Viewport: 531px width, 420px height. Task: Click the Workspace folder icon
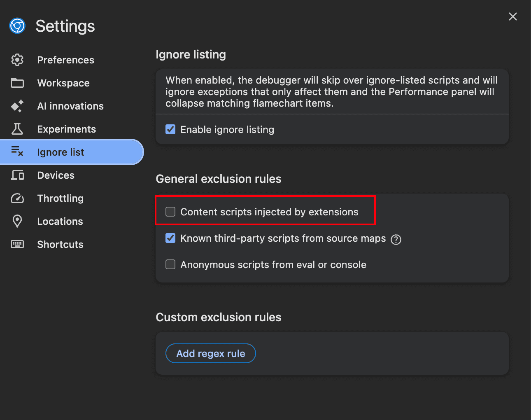17,83
